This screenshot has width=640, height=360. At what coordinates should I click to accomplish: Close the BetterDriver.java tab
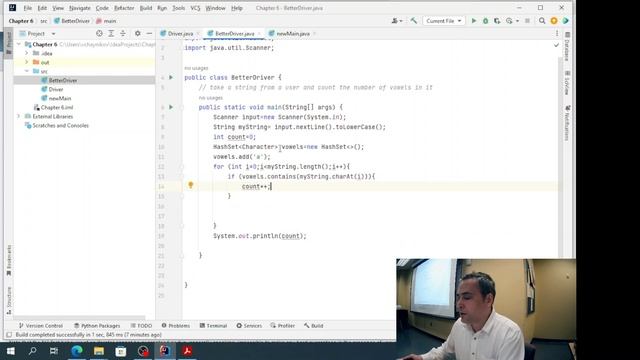[259, 33]
